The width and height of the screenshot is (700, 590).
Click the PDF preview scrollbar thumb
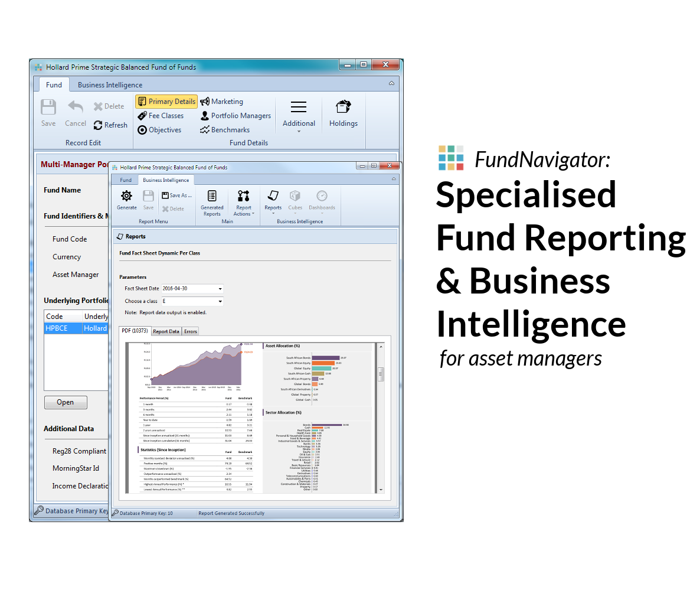[x=381, y=374]
